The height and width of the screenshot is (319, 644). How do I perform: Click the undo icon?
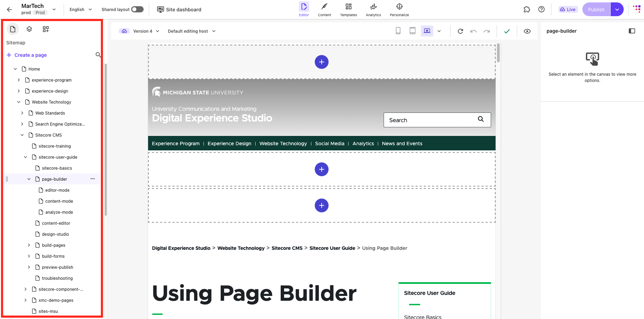(474, 31)
